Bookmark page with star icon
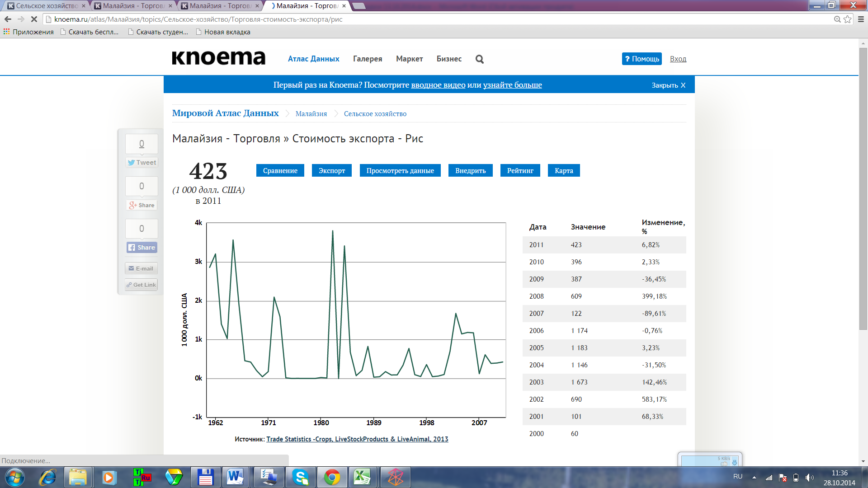The height and width of the screenshot is (488, 868). pos(847,19)
